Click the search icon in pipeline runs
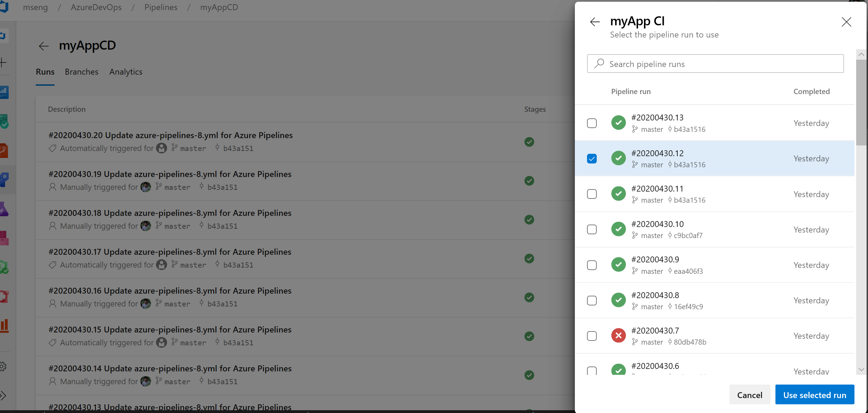 [599, 63]
